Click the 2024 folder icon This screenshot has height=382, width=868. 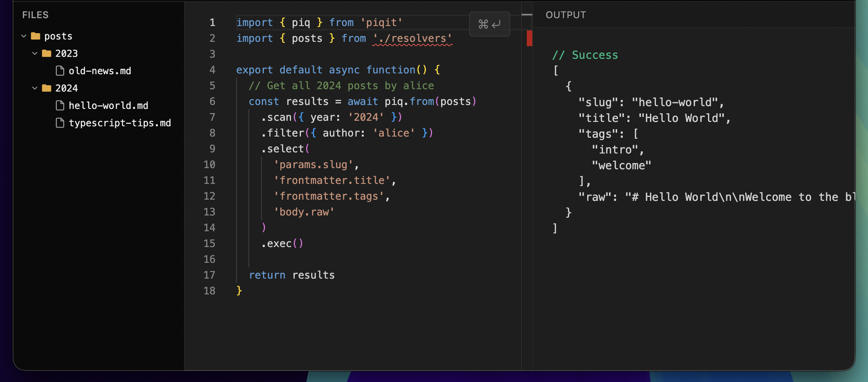(47, 88)
